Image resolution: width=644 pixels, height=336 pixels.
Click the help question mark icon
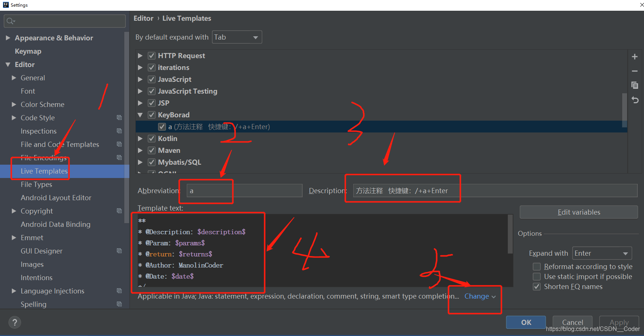coord(15,322)
